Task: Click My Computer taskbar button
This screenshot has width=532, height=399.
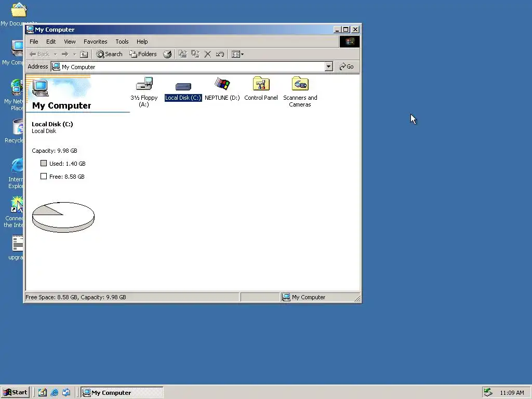Action: (122, 393)
